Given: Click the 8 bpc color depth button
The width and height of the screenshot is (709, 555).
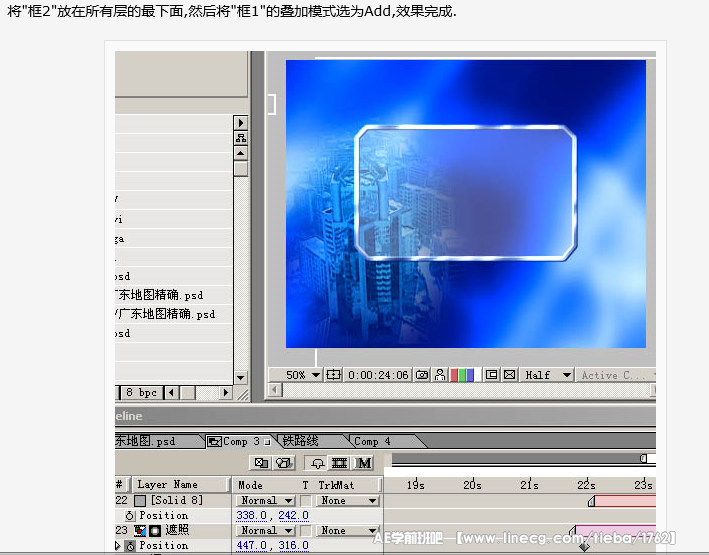Looking at the screenshot, I should tap(142, 393).
